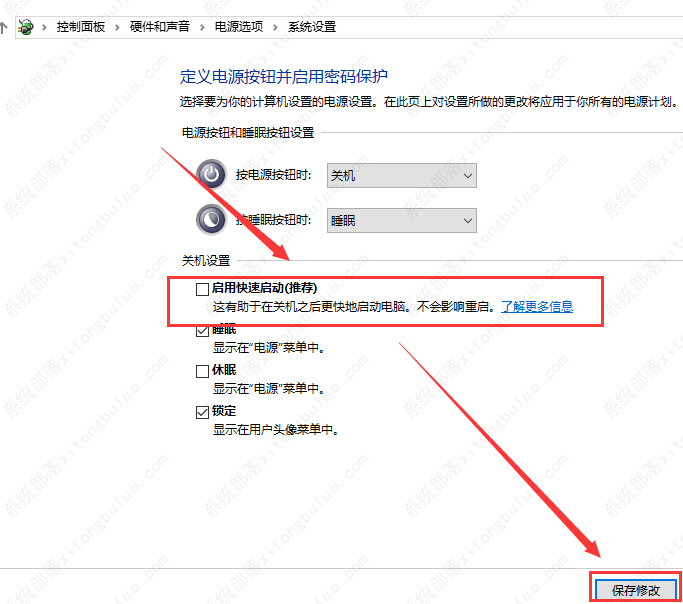Go to 硬件和声音 breadcrumb
This screenshot has width=683, height=604.
pyautogui.click(x=159, y=27)
